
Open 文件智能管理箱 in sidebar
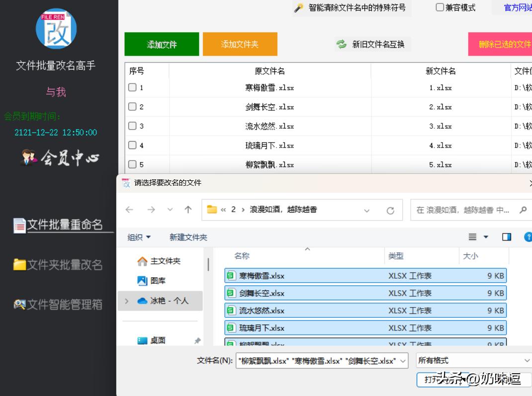[x=58, y=305]
